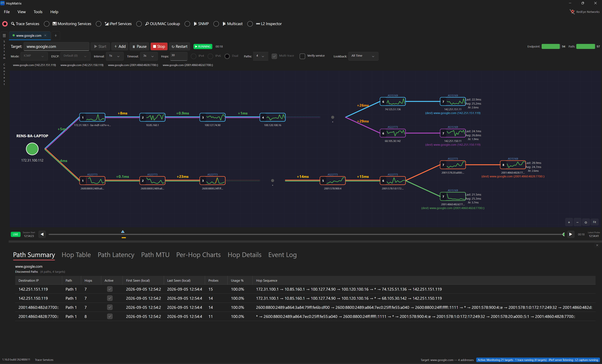Open the Interval dropdown
The height and width of the screenshot is (364, 602).
pyautogui.click(x=115, y=56)
